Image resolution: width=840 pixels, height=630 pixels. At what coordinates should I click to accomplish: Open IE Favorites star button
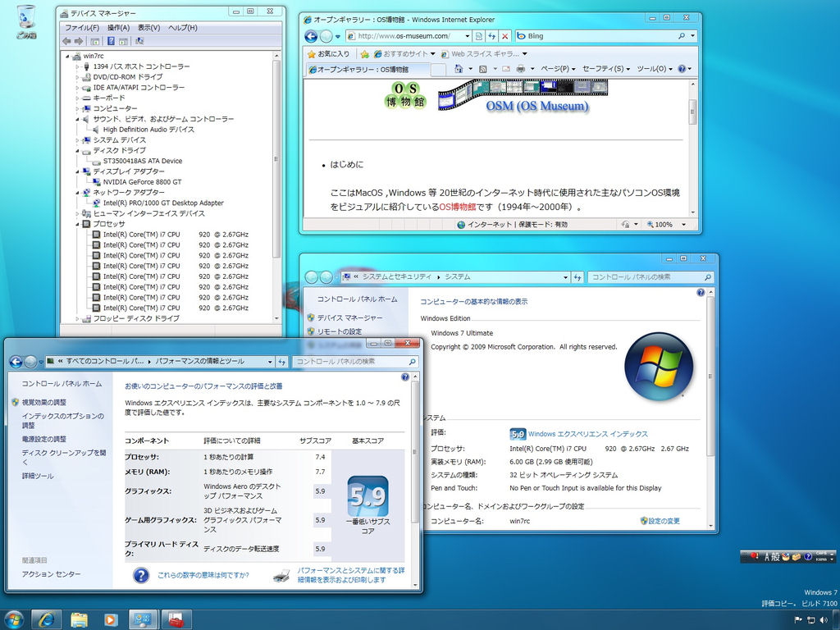tap(328, 53)
